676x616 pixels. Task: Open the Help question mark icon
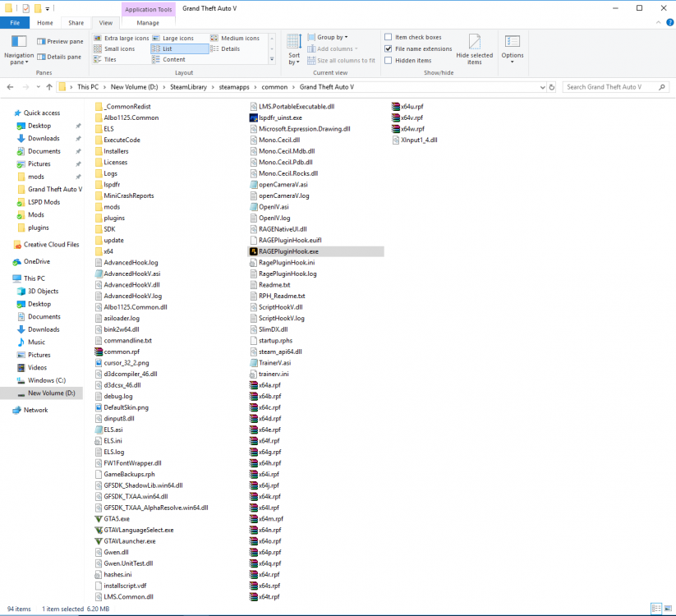670,22
